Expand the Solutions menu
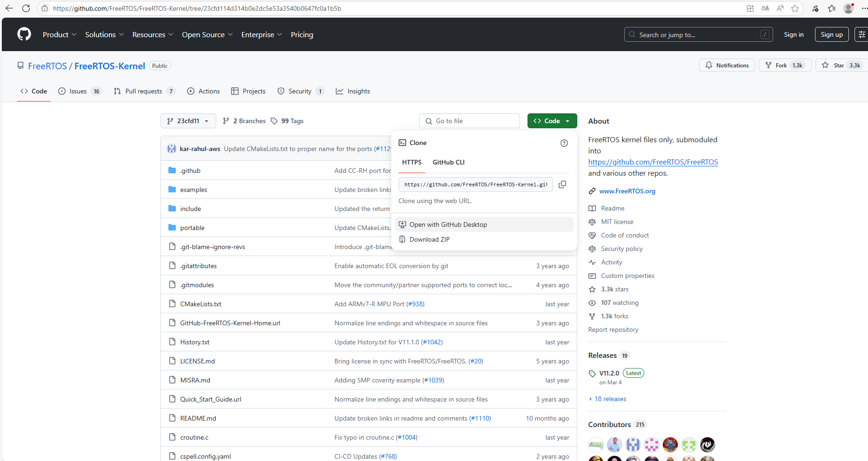This screenshot has height=461, width=868. [104, 34]
